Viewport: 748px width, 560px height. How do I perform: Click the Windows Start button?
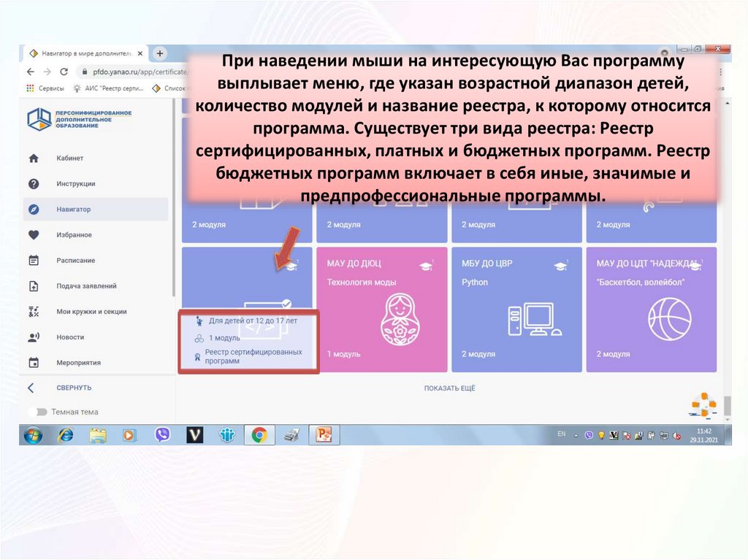[33, 435]
